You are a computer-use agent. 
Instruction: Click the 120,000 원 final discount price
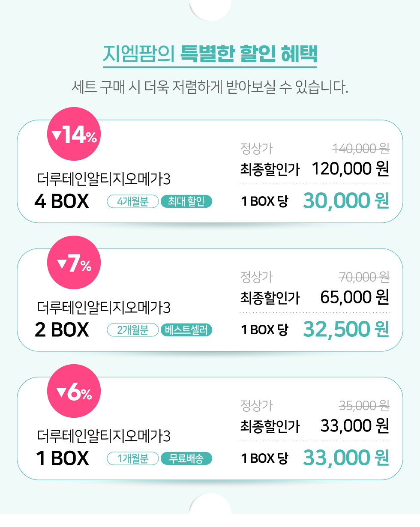[x=350, y=169]
